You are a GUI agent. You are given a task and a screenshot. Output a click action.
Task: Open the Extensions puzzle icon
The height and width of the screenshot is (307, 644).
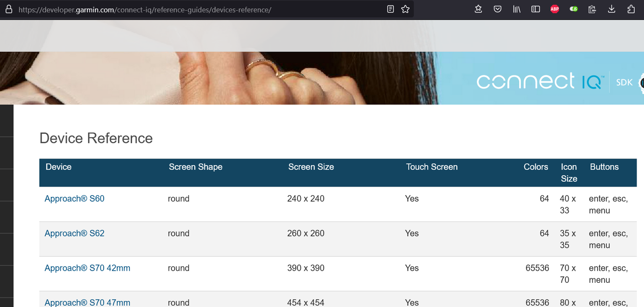tap(631, 9)
